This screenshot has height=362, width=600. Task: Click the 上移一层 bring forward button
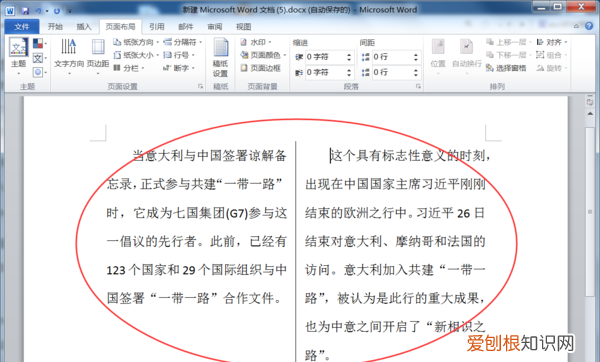point(509,42)
